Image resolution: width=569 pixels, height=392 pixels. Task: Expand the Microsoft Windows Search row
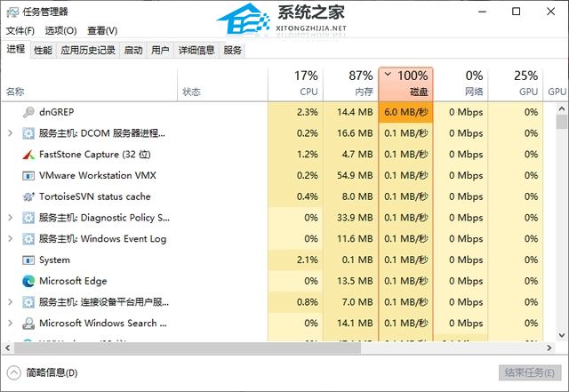click(10, 323)
